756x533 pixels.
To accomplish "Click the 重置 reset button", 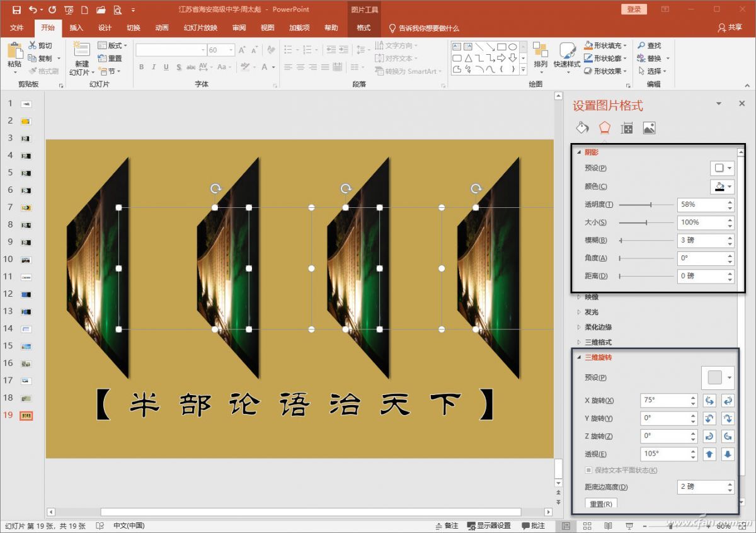I will pos(600,503).
